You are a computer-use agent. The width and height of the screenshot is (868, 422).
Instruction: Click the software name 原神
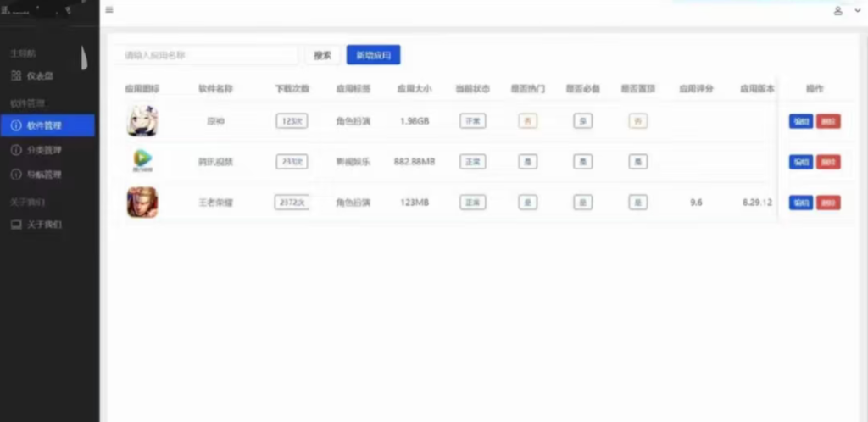[x=216, y=121]
